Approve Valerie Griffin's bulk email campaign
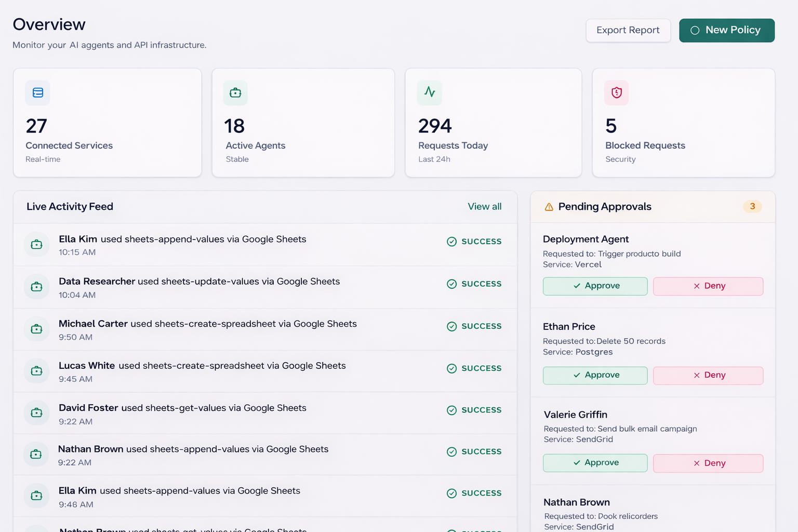The height and width of the screenshot is (532, 798). click(x=595, y=463)
